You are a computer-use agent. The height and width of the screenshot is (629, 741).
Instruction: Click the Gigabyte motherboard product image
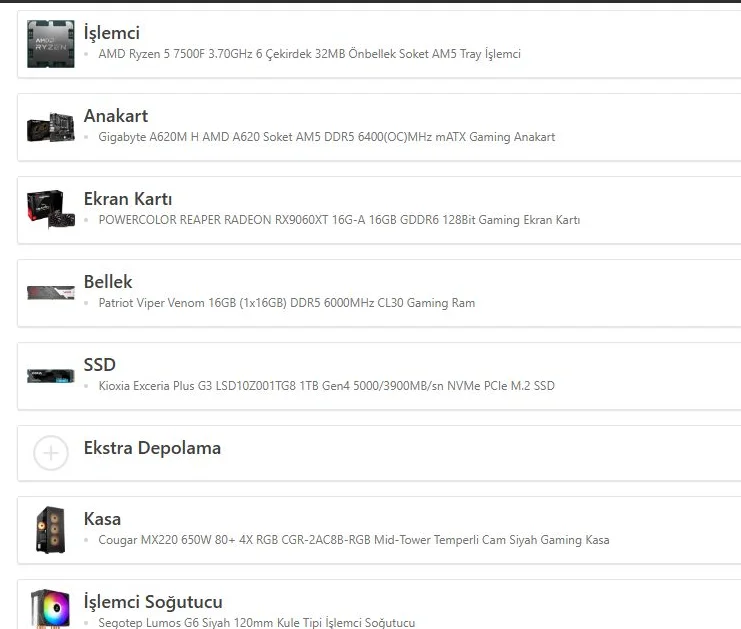click(x=50, y=127)
